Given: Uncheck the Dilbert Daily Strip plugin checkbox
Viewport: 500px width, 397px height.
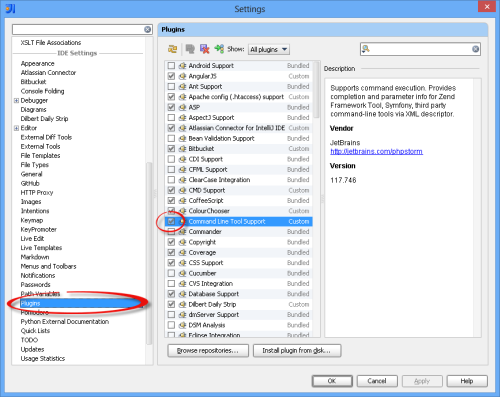Looking at the screenshot, I should click(171, 304).
